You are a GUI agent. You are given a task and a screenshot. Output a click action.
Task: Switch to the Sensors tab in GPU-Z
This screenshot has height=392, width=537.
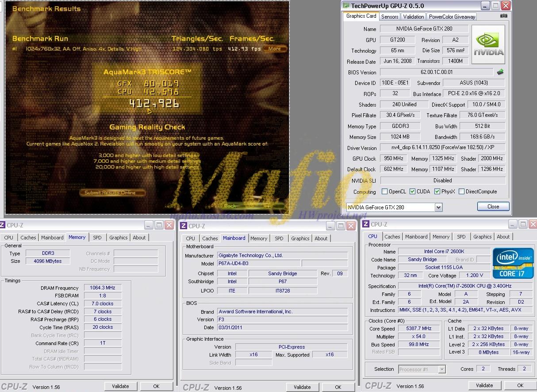(x=390, y=16)
